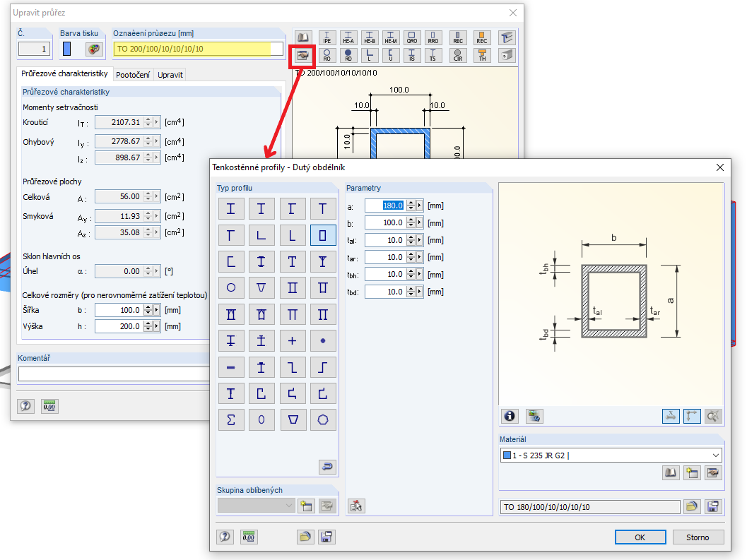Image resolution: width=747 pixels, height=560 pixels.
Task: Select the HE-B section button
Action: [370, 37]
